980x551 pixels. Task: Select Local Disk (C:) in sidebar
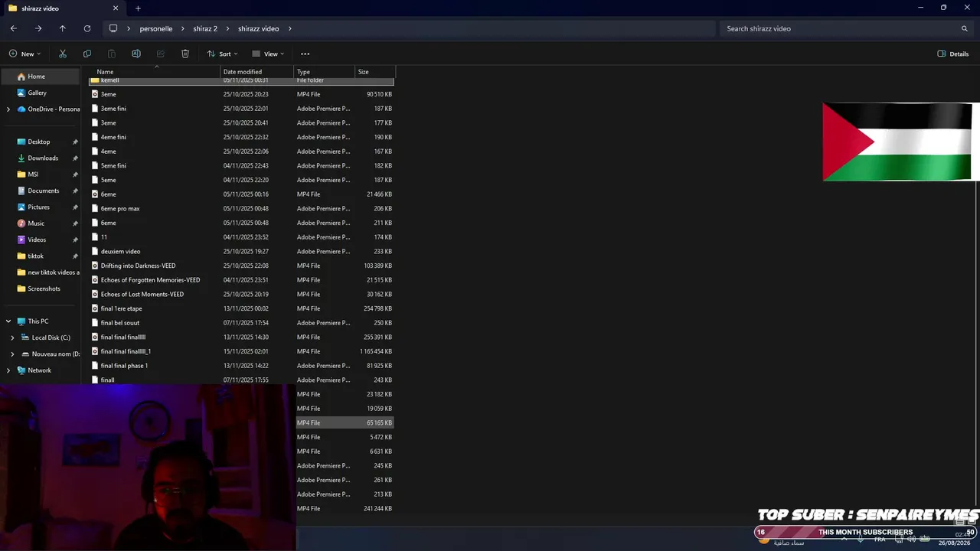click(51, 337)
